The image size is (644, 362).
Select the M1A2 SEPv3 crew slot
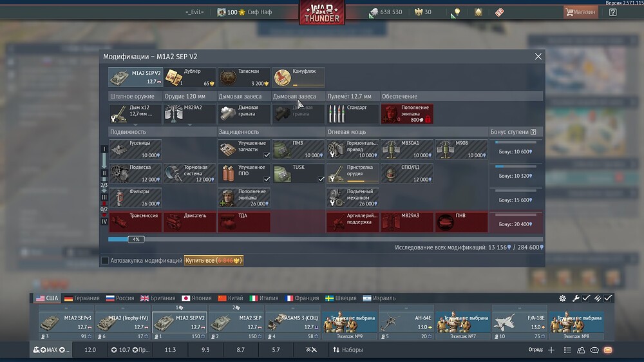tap(66, 323)
